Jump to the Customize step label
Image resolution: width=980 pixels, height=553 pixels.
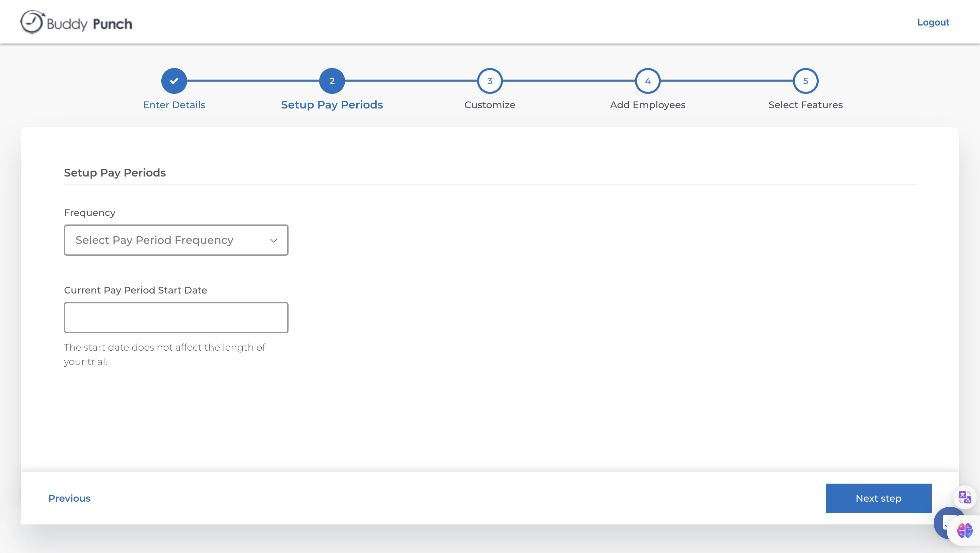tap(490, 105)
